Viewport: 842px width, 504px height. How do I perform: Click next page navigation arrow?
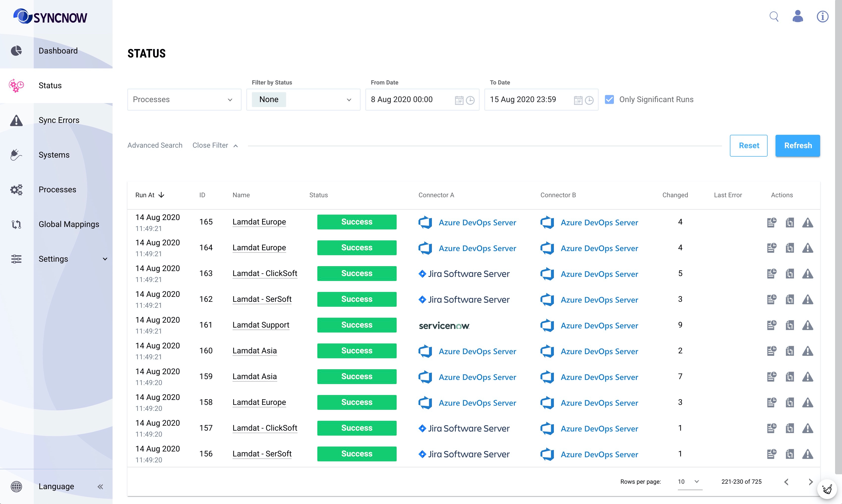click(x=810, y=481)
